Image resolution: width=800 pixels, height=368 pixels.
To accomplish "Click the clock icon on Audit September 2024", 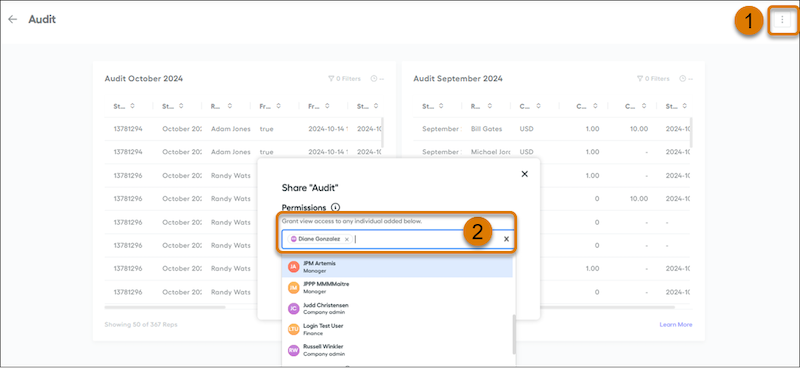I will (683, 79).
